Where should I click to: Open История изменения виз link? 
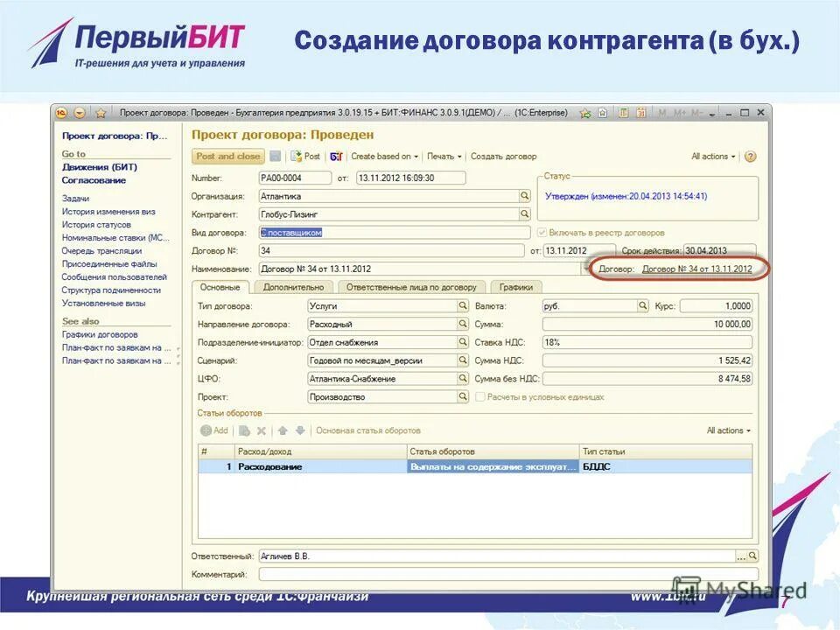(108, 212)
